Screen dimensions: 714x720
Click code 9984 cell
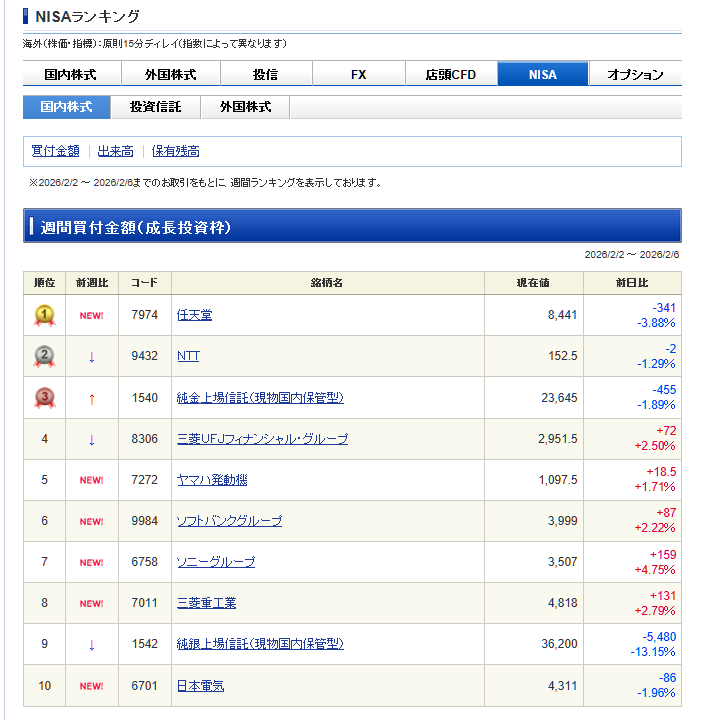coord(145,521)
